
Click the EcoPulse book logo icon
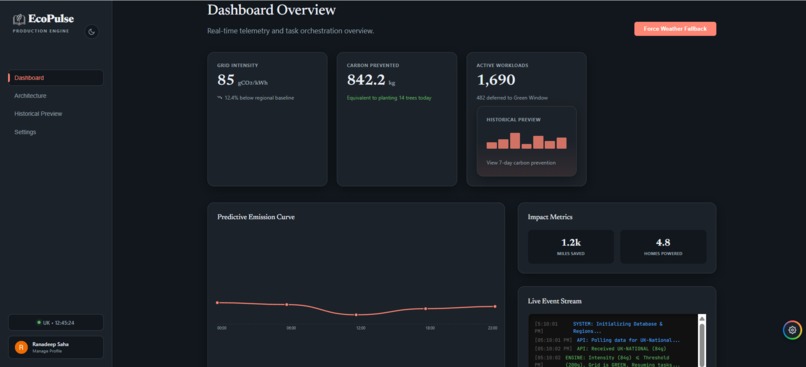(x=19, y=20)
